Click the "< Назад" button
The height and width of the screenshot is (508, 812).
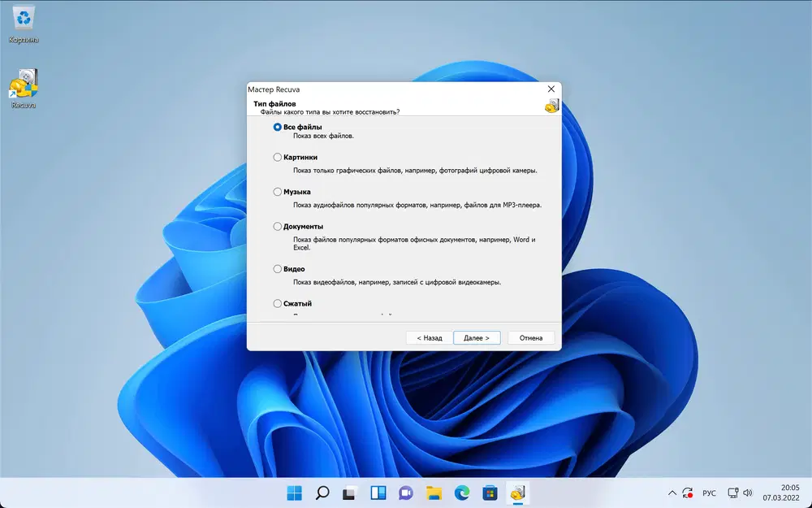(430, 338)
